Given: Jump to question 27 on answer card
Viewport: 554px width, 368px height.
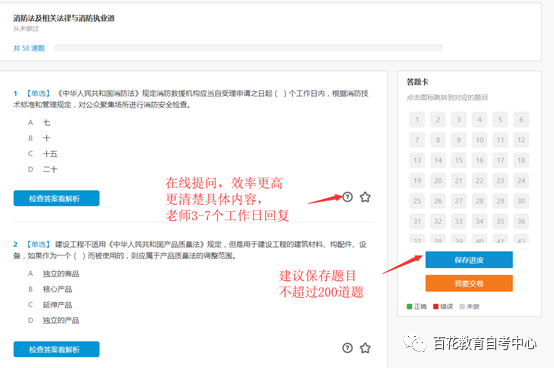Looking at the screenshot, I should point(459,201).
